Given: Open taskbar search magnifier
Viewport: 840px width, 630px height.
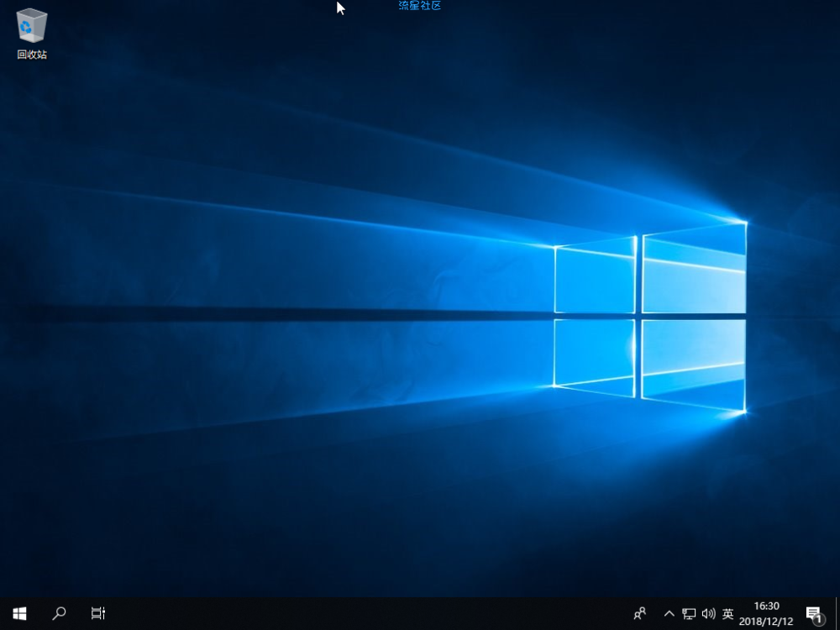Looking at the screenshot, I should (x=59, y=613).
